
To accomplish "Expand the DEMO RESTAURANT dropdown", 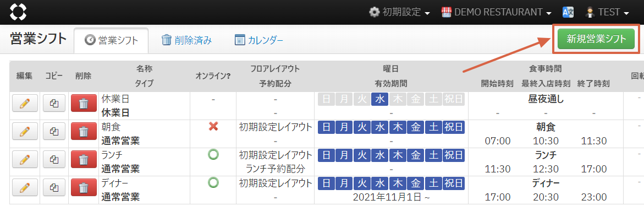I will tap(496, 12).
